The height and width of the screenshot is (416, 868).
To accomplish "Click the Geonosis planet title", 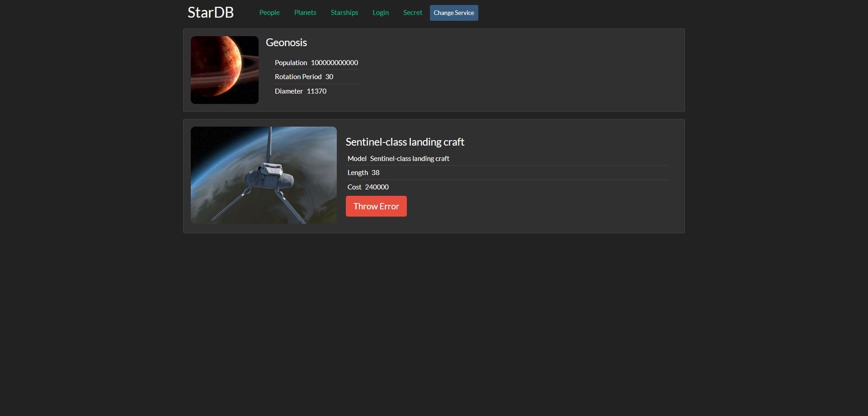I will point(286,43).
